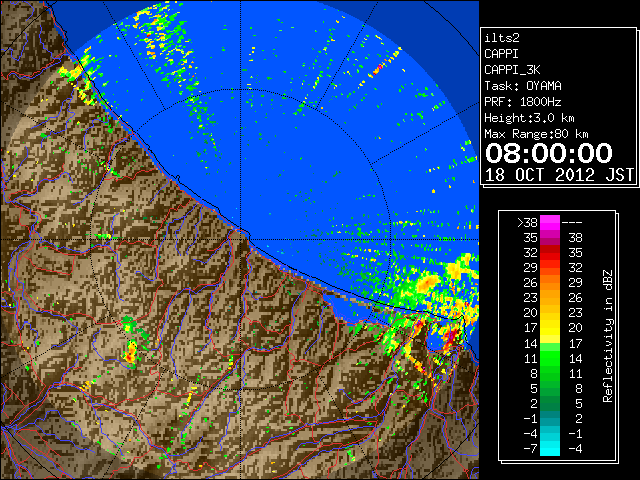Click the date "18 OCT 2012 JST"
This screenshot has width=640, height=480.
(559, 175)
